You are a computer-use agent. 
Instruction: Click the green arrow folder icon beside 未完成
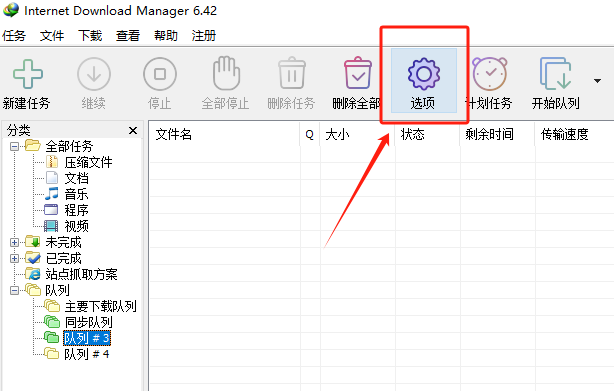click(x=33, y=242)
